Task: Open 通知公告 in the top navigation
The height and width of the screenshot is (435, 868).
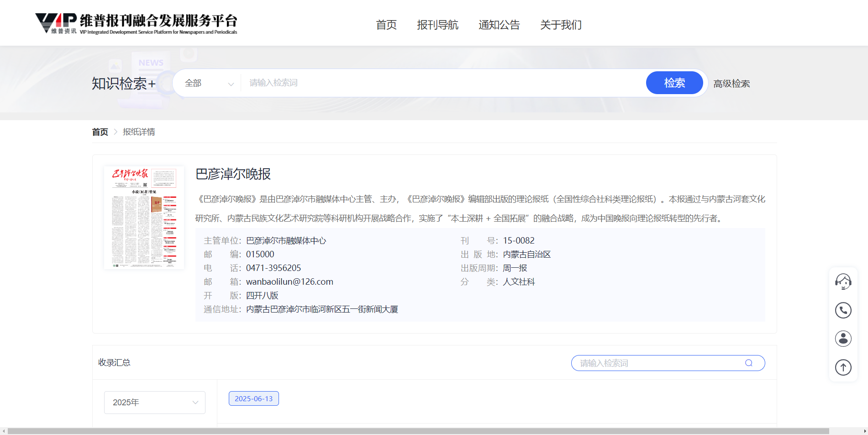Action: click(x=499, y=25)
